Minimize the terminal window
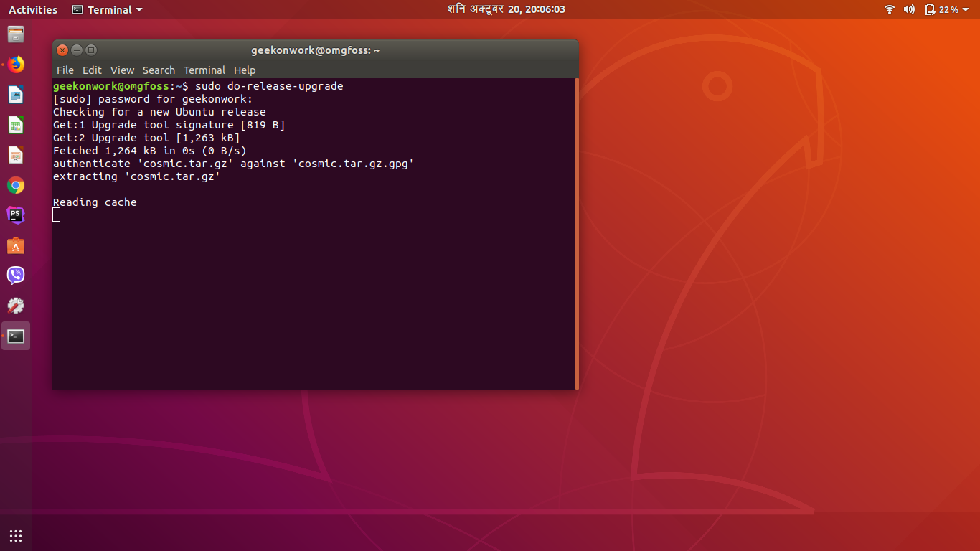Image resolution: width=980 pixels, height=551 pixels. pos(77,50)
